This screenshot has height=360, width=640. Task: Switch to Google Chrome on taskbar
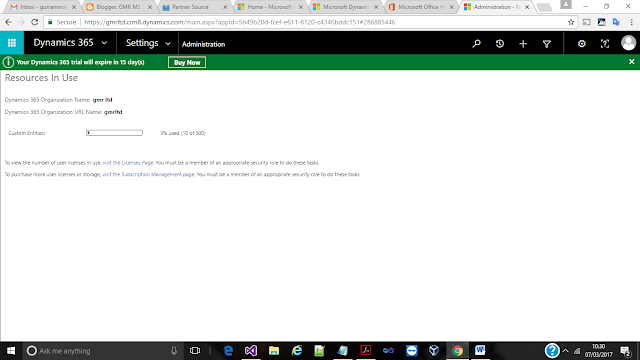pos(458,351)
